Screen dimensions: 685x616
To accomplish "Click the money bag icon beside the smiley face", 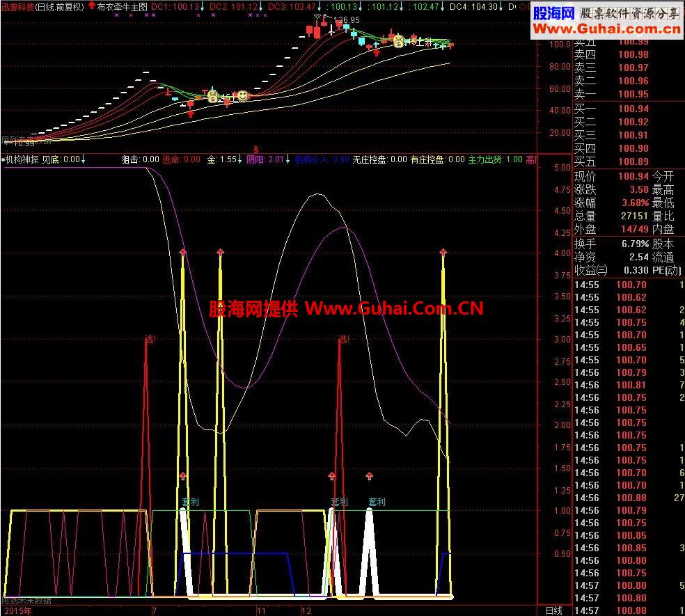I will [212, 95].
